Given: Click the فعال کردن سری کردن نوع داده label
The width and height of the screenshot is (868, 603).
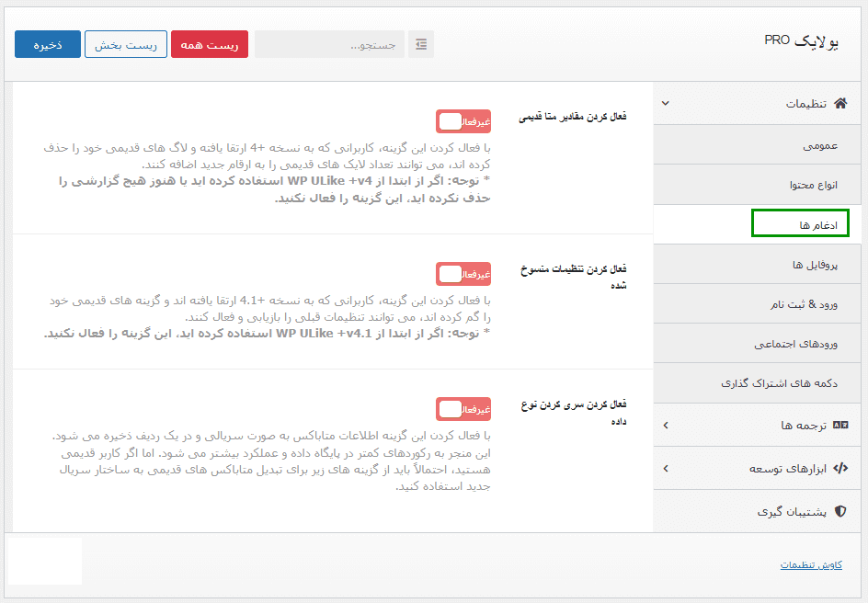Looking at the screenshot, I should [x=574, y=412].
